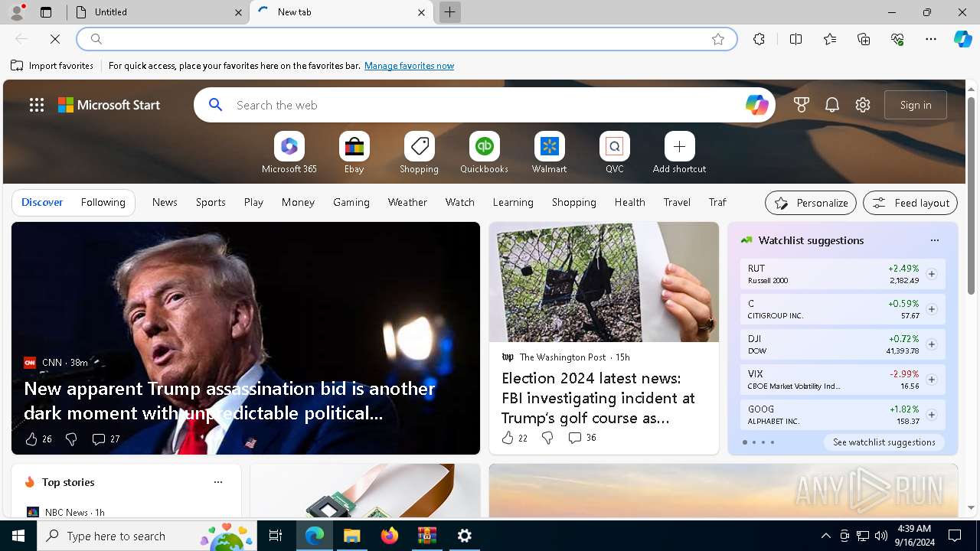The height and width of the screenshot is (551, 980).
Task: Stop loading the page
Action: click(x=55, y=39)
